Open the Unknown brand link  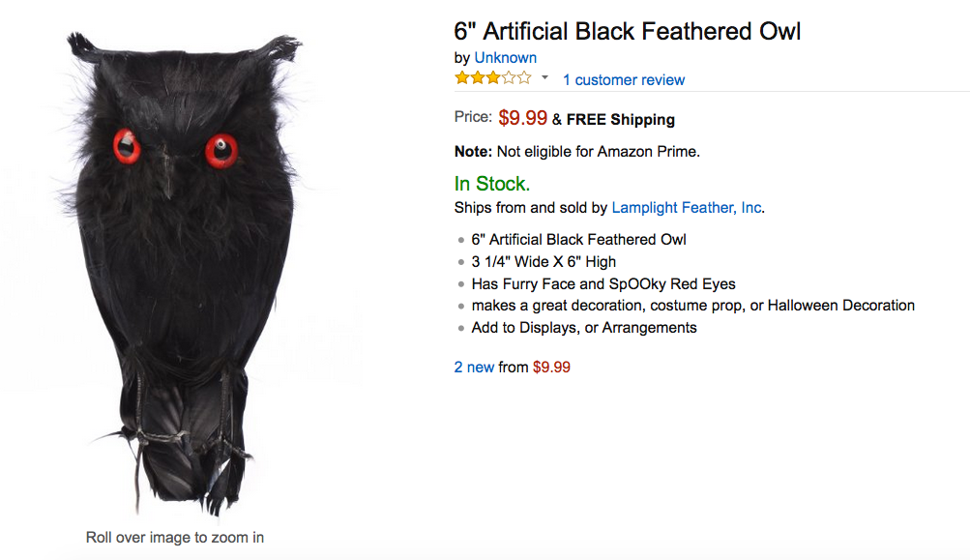(x=505, y=58)
